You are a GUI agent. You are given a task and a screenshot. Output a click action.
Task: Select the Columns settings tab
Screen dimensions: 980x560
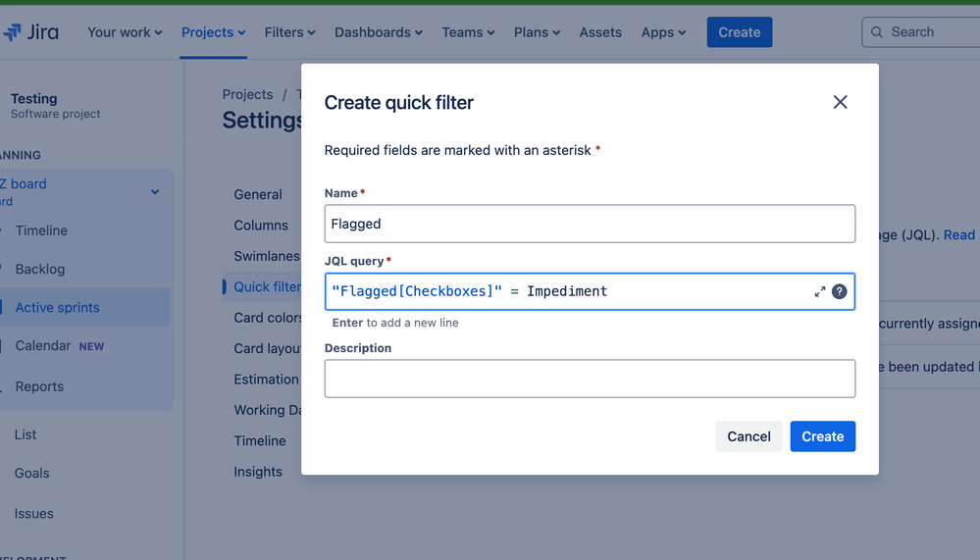(261, 225)
